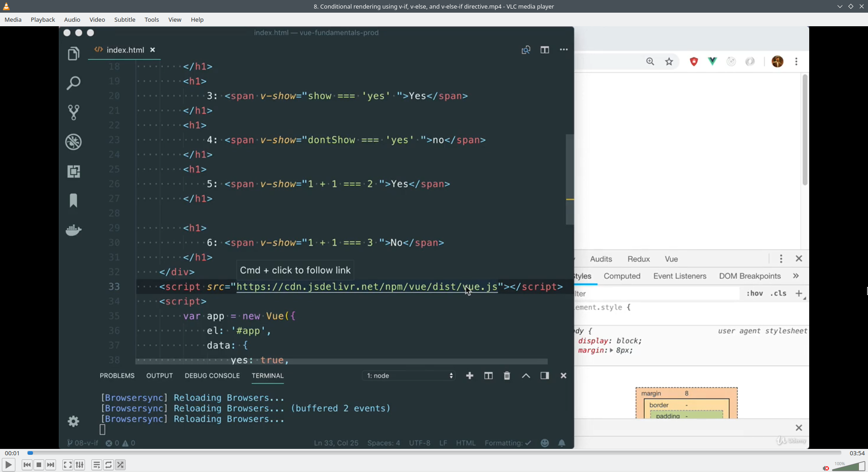Image resolution: width=868 pixels, height=472 pixels.
Task: Toggle terminal panel position
Action: coord(545,376)
